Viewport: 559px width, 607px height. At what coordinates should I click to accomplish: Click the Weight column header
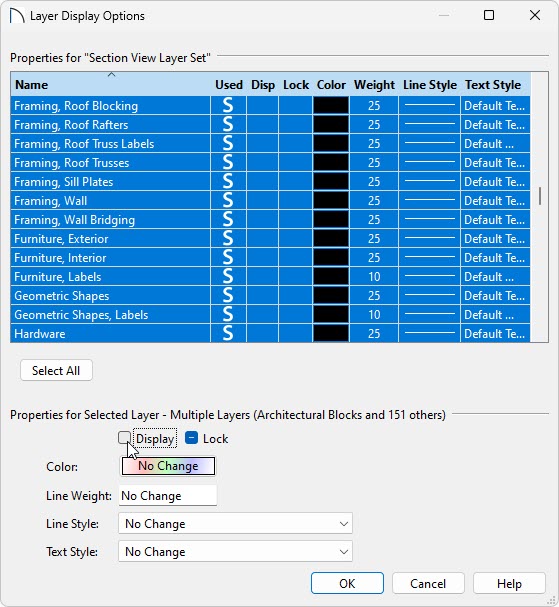click(x=374, y=85)
